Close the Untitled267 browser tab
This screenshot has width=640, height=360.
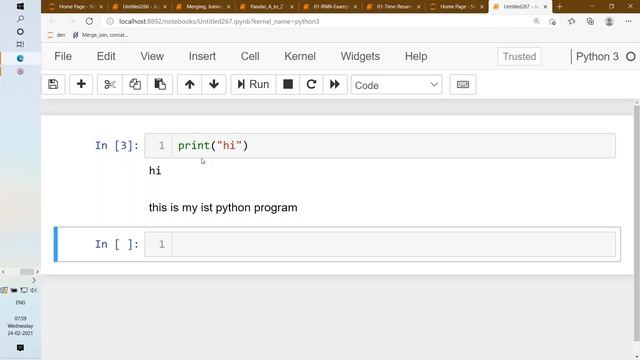545,7
